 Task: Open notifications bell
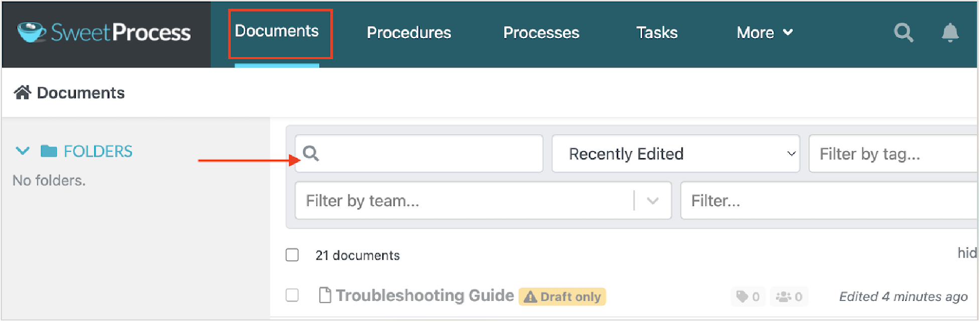(949, 33)
